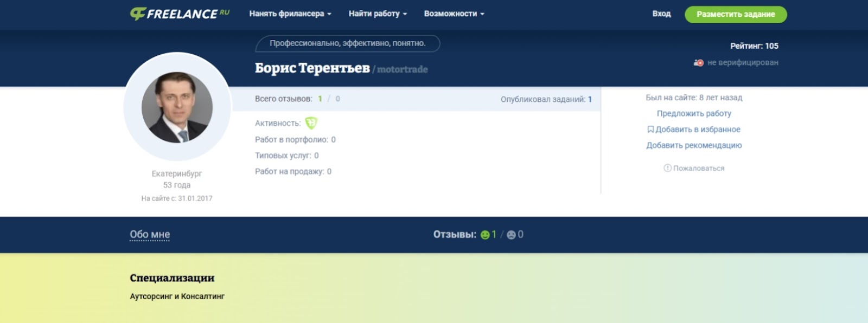Open the Опубликовал заданий count link
This screenshot has height=323, width=868.
coord(590,99)
